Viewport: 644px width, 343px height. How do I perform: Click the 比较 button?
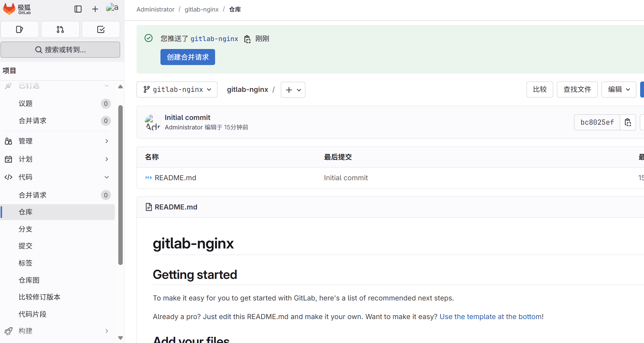tap(540, 90)
